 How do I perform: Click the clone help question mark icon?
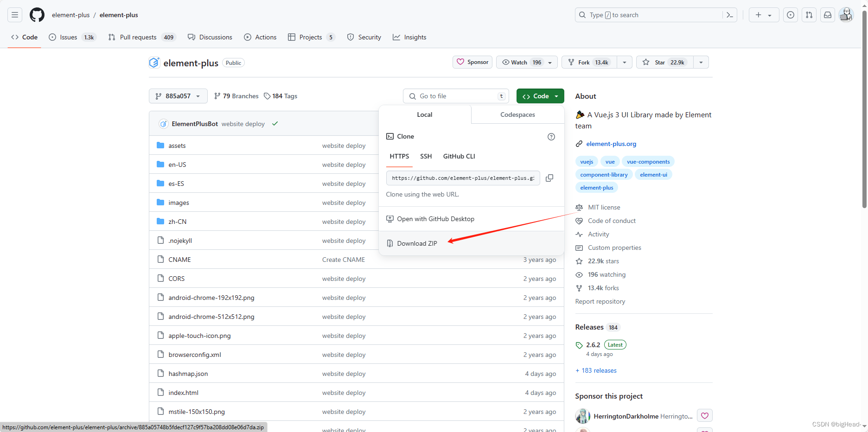point(551,137)
